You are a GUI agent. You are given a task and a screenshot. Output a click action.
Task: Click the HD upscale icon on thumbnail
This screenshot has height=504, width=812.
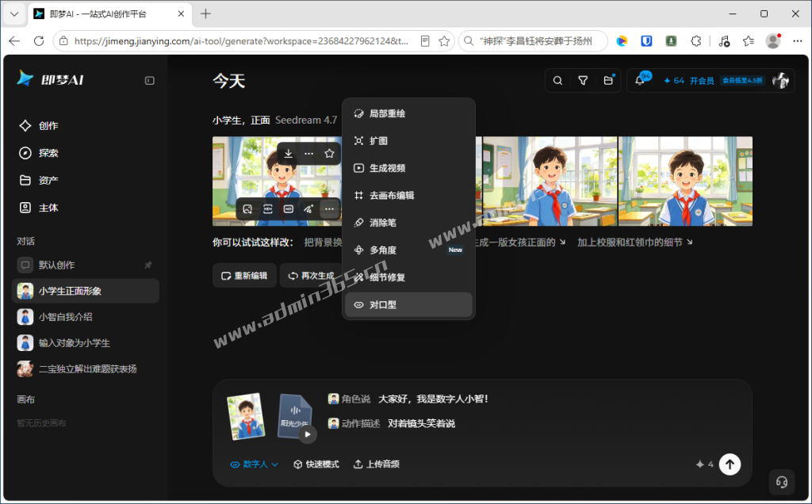289,209
